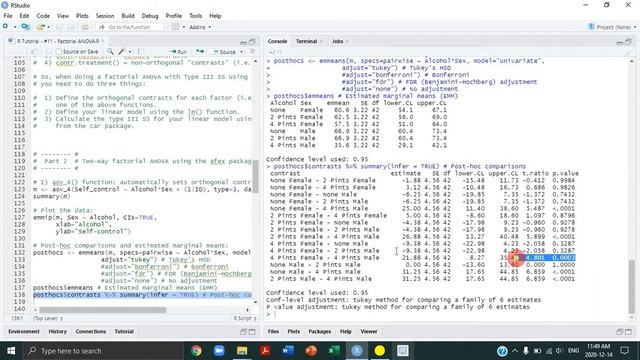Open the Files tab
The width and height of the screenshot is (640, 360).
click(x=273, y=331)
